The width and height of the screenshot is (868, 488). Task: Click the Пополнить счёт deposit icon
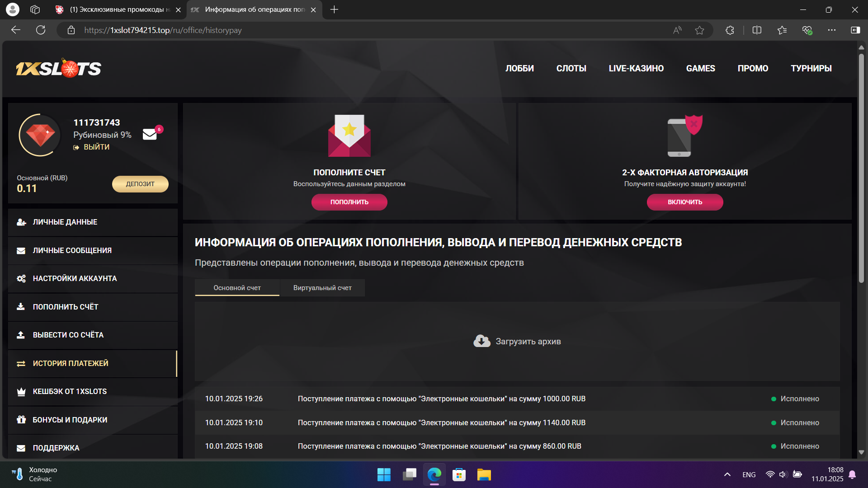point(21,306)
